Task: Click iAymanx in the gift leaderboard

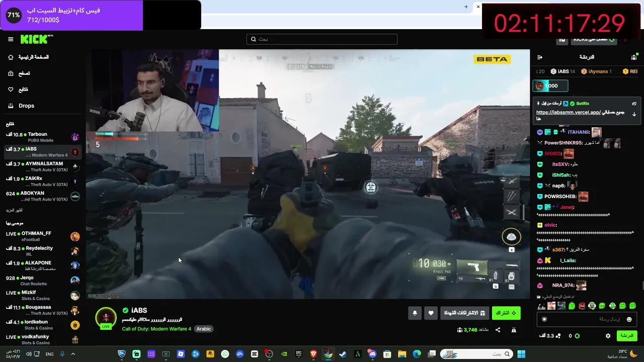Action: click(596, 71)
